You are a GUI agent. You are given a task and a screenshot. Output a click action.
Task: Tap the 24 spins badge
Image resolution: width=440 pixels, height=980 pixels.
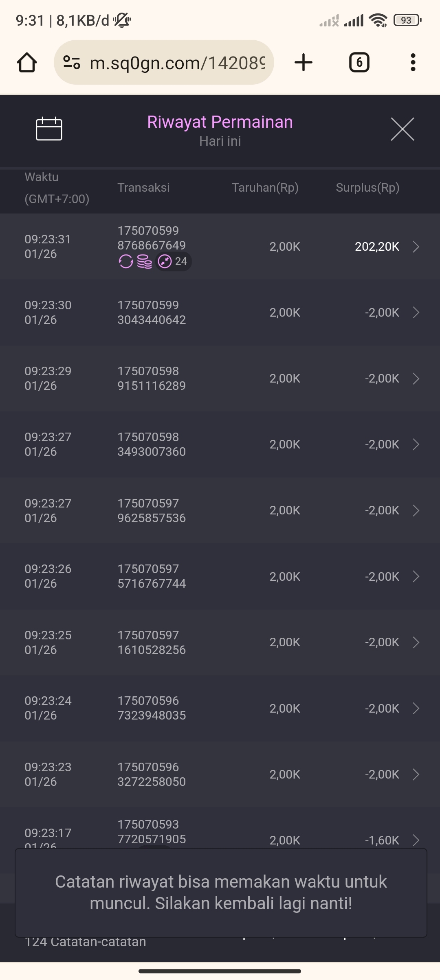(174, 262)
